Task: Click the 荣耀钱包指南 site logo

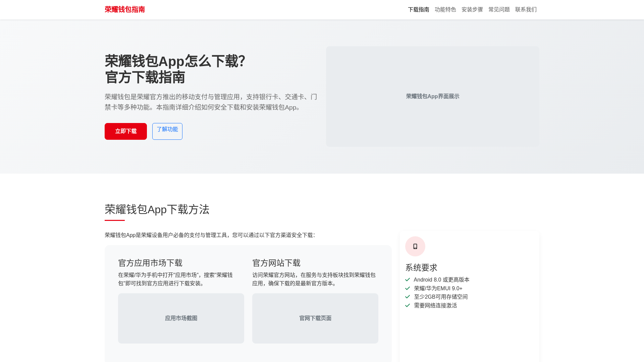Action: coord(124,9)
